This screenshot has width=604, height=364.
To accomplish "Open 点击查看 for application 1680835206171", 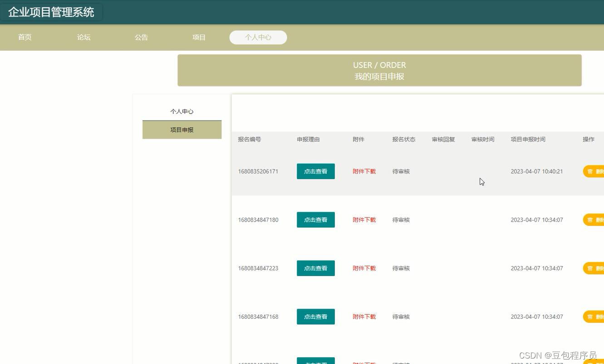I will [315, 171].
